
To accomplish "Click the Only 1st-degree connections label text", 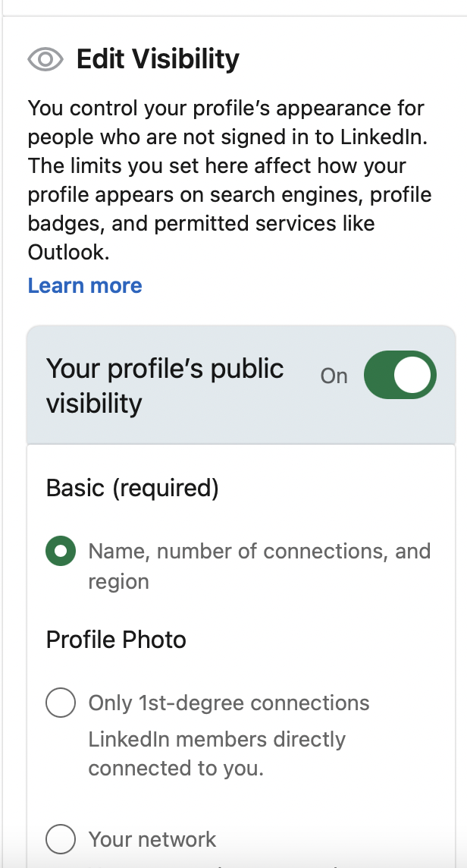I will (x=228, y=703).
